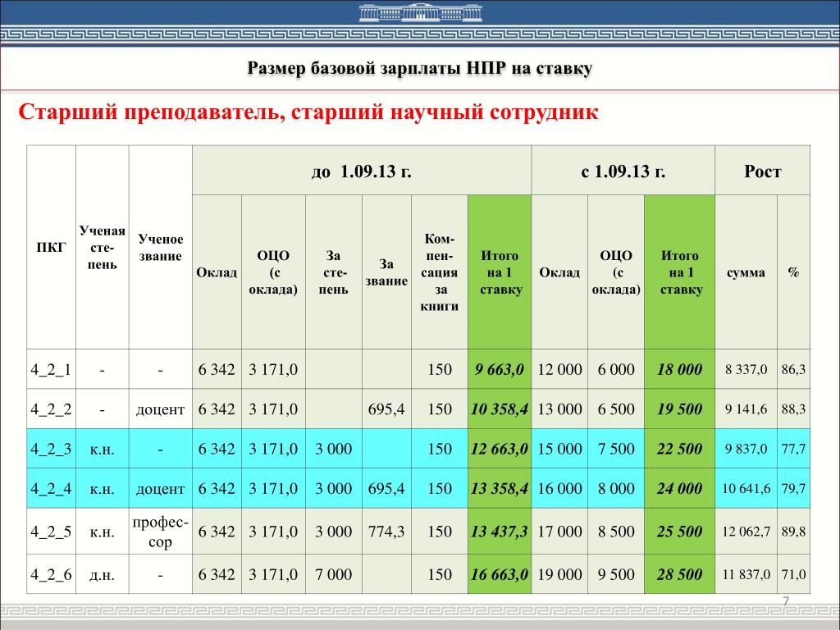Select the growth sum '10 641,6'
840x630 pixels.
pyautogui.click(x=746, y=489)
